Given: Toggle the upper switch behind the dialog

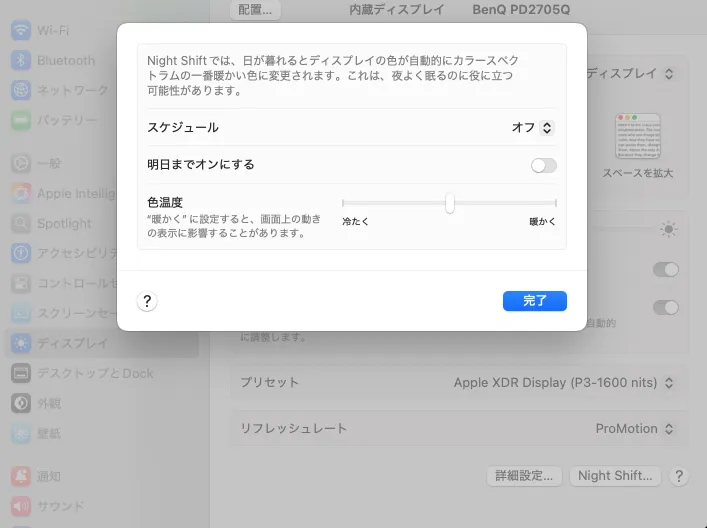Looking at the screenshot, I should (666, 270).
